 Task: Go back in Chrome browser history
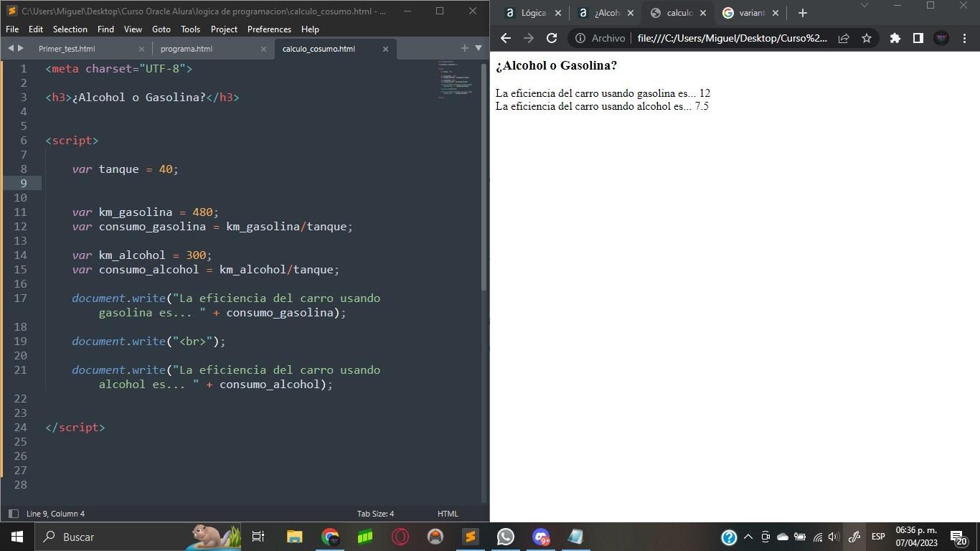506,38
